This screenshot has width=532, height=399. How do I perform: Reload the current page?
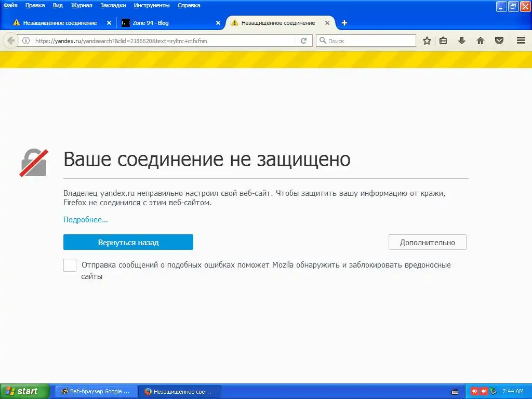(x=303, y=41)
